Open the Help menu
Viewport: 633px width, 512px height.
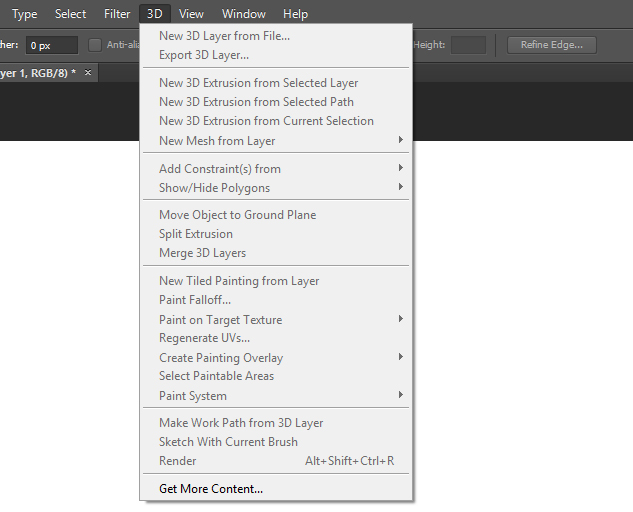point(295,14)
